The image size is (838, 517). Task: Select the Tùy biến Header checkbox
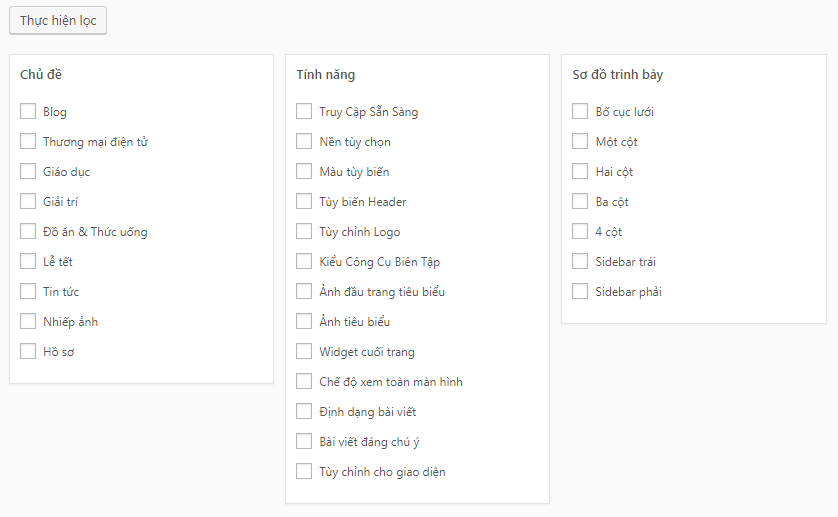[x=304, y=202]
